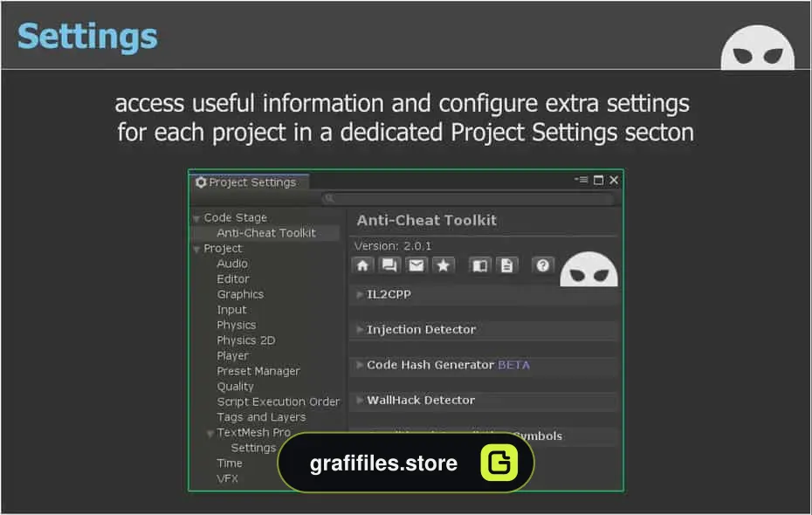Expand the WallHack Detector section
The width and height of the screenshot is (812, 515).
click(x=360, y=400)
